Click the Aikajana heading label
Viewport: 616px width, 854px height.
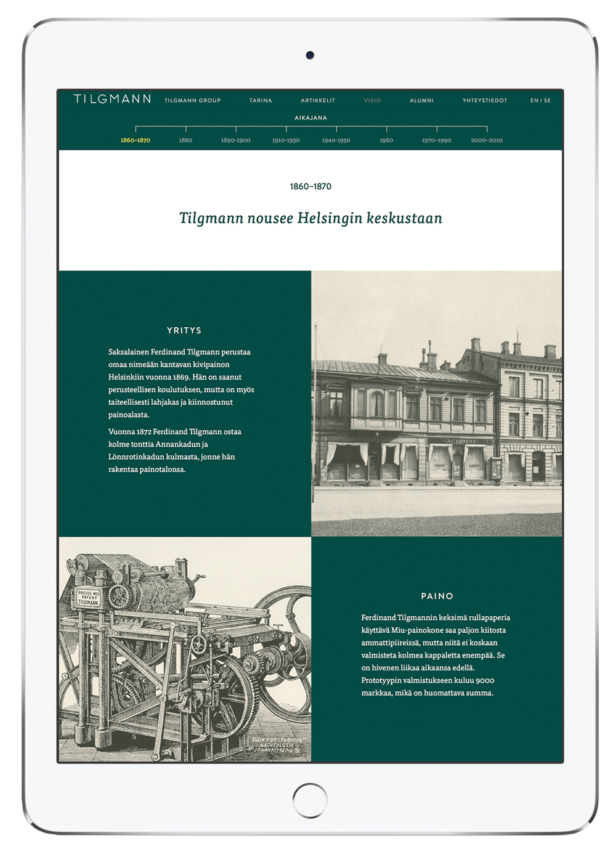pos(310,118)
